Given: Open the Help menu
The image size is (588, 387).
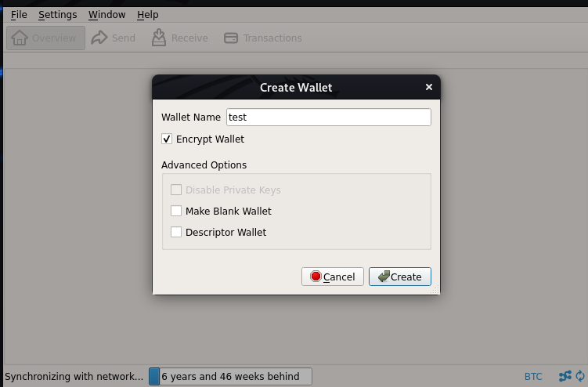Looking at the screenshot, I should coord(147,14).
